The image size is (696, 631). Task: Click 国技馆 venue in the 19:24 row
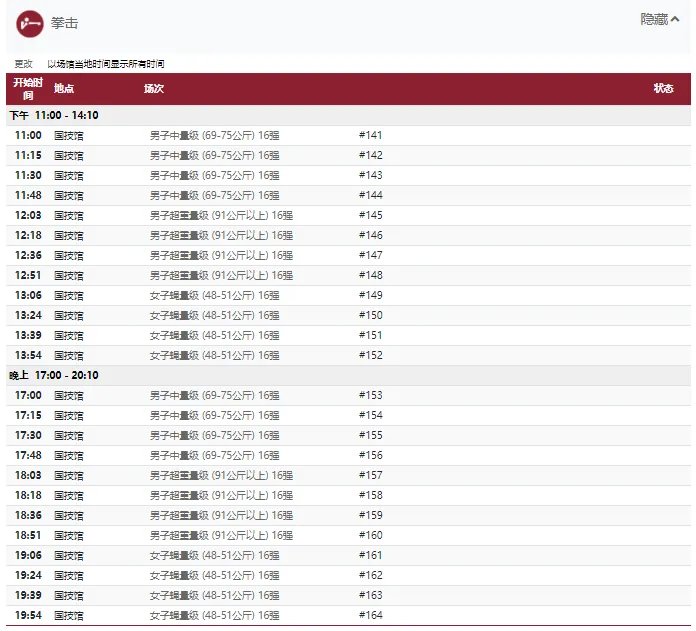pos(68,575)
